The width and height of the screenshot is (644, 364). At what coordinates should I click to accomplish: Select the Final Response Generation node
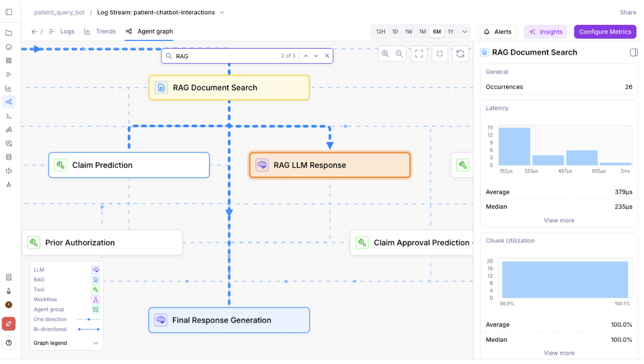click(x=229, y=320)
